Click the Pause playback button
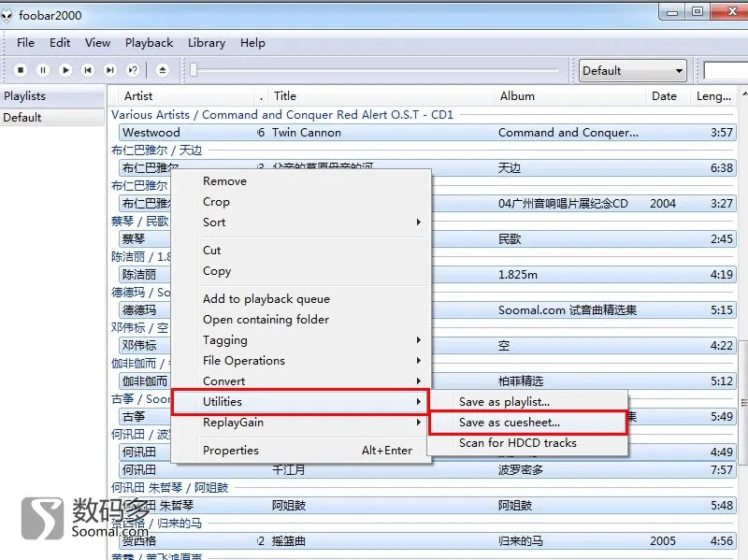This screenshot has height=560, width=748. [42, 70]
